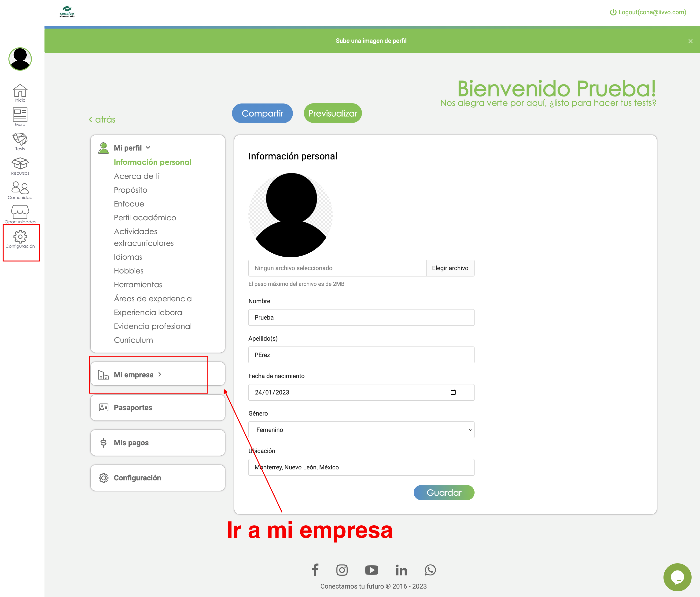Open the YouTube footer icon
The image size is (700, 597).
[x=372, y=570]
